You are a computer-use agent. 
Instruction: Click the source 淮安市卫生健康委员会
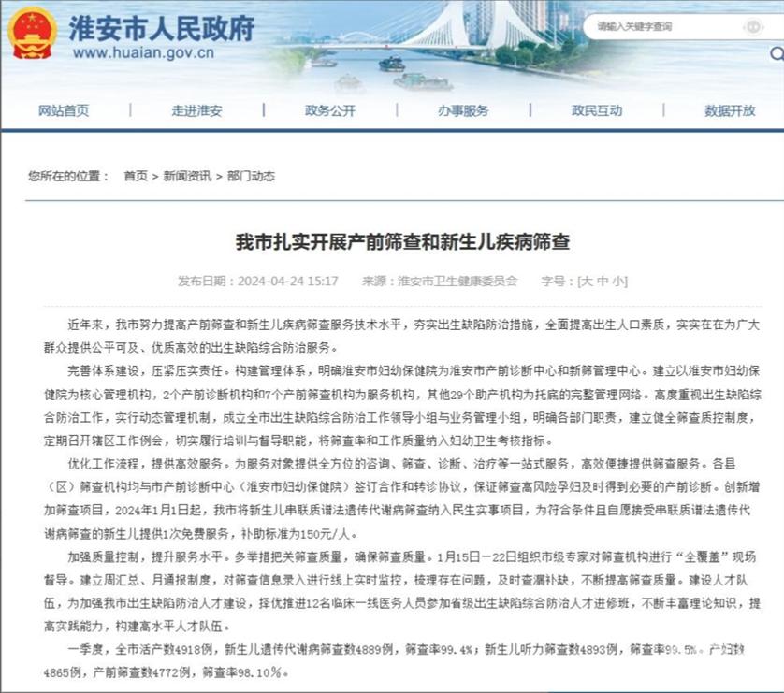click(x=457, y=281)
